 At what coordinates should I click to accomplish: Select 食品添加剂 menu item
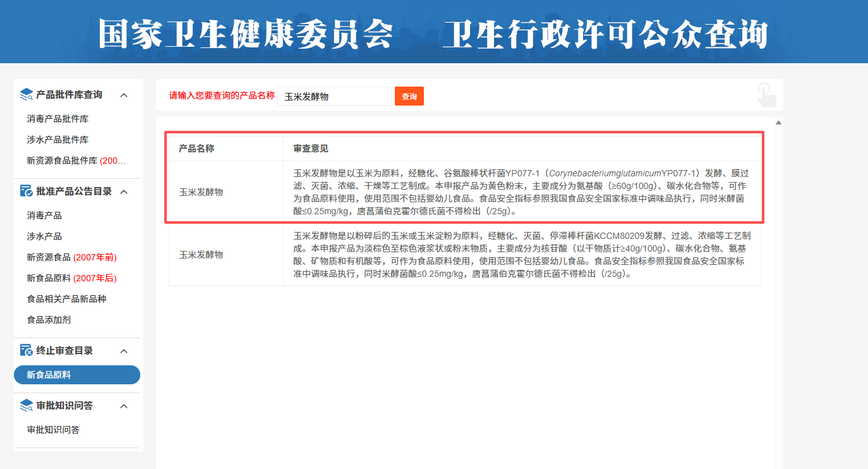(49, 320)
